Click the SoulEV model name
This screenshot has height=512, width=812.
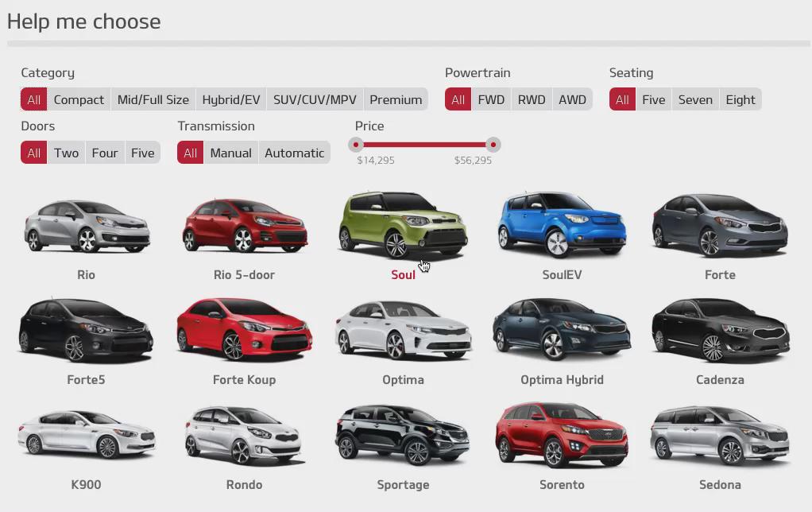pyautogui.click(x=562, y=274)
